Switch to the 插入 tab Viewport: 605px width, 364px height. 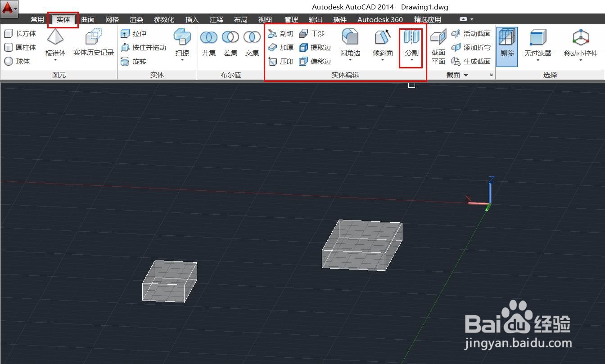[192, 20]
